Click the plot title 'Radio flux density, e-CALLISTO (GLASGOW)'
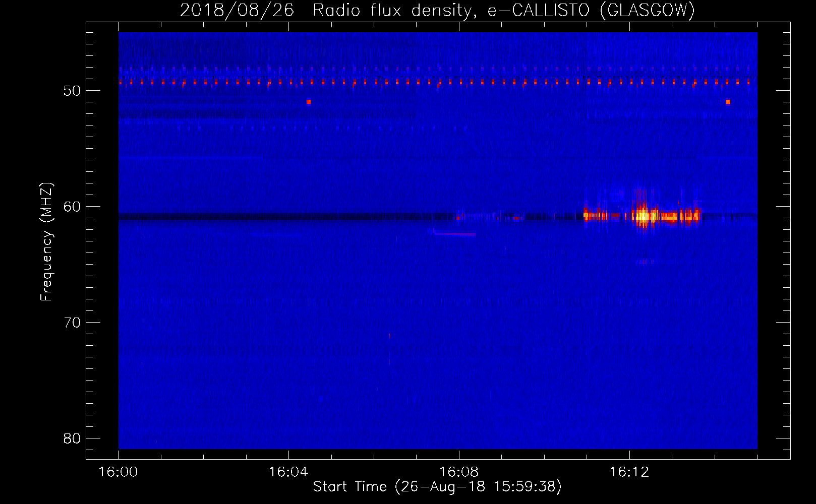 point(504,10)
